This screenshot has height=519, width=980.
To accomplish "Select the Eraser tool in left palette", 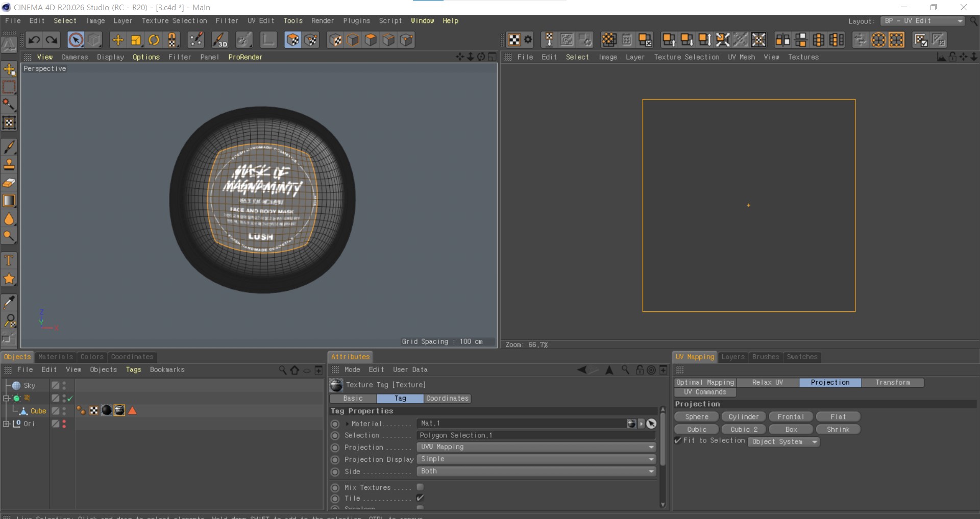I will 9,183.
